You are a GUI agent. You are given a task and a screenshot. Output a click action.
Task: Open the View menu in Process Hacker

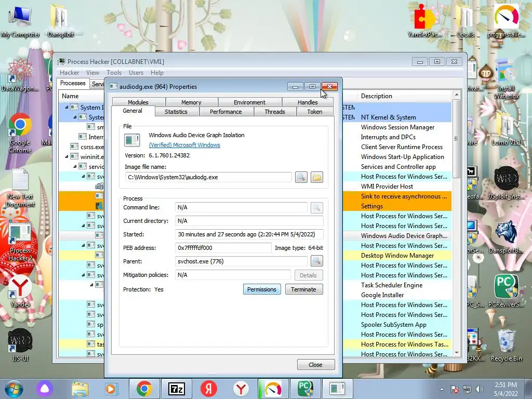pyautogui.click(x=92, y=73)
